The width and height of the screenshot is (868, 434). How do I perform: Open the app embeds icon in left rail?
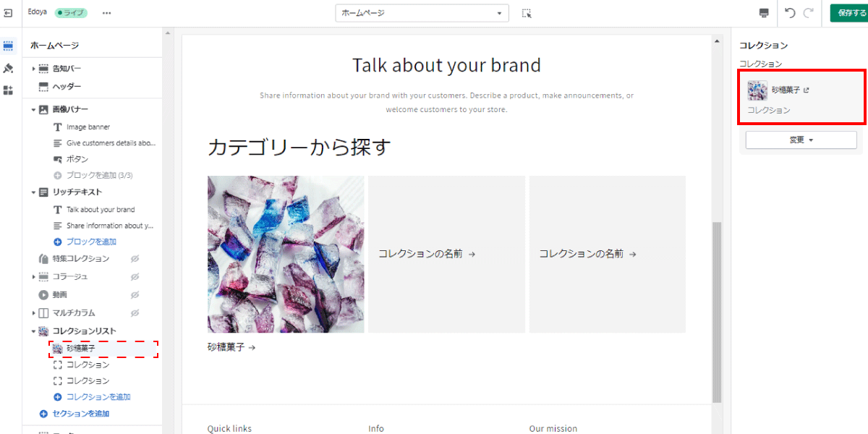(x=8, y=90)
